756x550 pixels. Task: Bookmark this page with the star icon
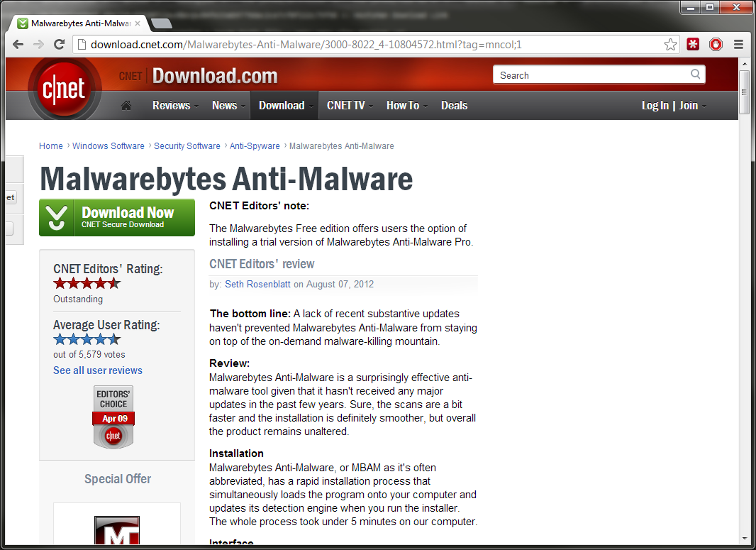(670, 45)
